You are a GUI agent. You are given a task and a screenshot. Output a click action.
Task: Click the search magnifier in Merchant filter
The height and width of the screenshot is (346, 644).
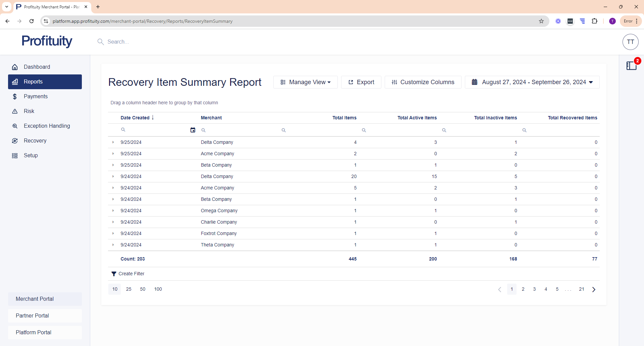[204, 130]
